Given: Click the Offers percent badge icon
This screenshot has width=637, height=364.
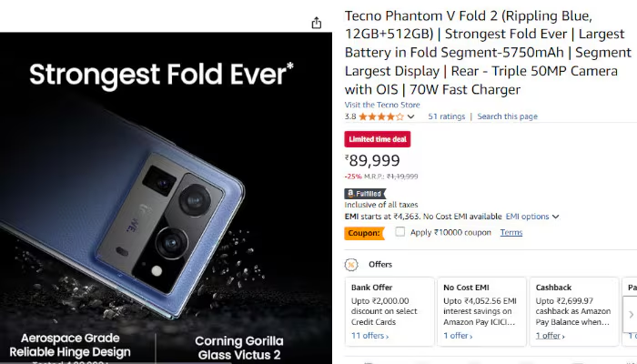Looking at the screenshot, I should click(x=351, y=265).
